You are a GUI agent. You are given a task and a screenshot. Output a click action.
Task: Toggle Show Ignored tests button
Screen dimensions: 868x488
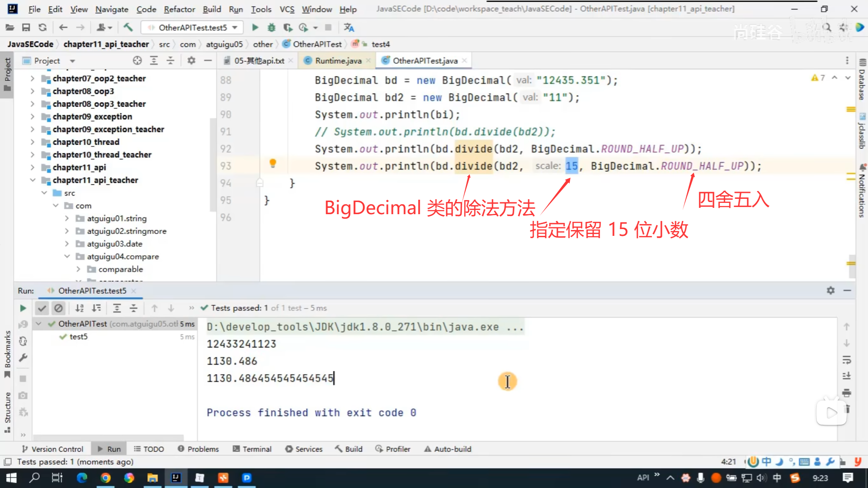coord(58,308)
